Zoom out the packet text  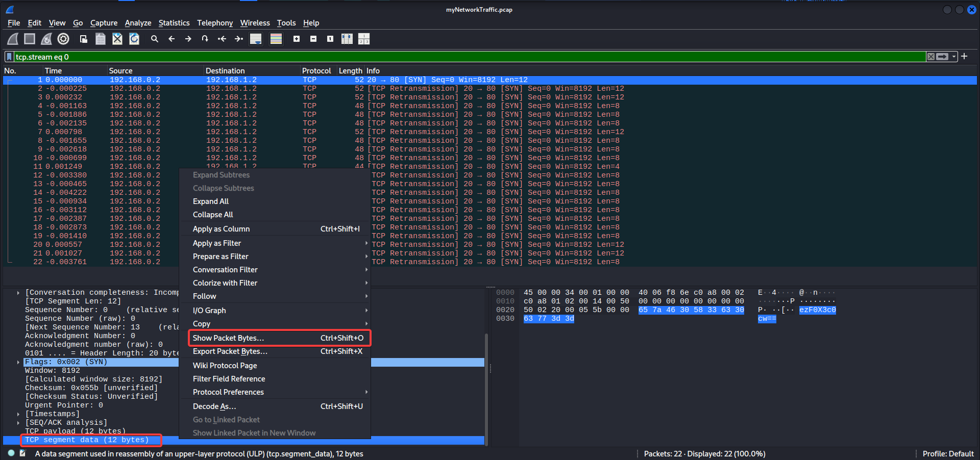[x=313, y=39]
